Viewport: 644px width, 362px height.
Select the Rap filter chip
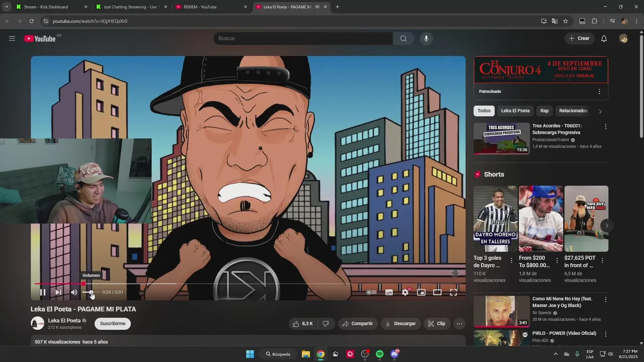coord(544,111)
